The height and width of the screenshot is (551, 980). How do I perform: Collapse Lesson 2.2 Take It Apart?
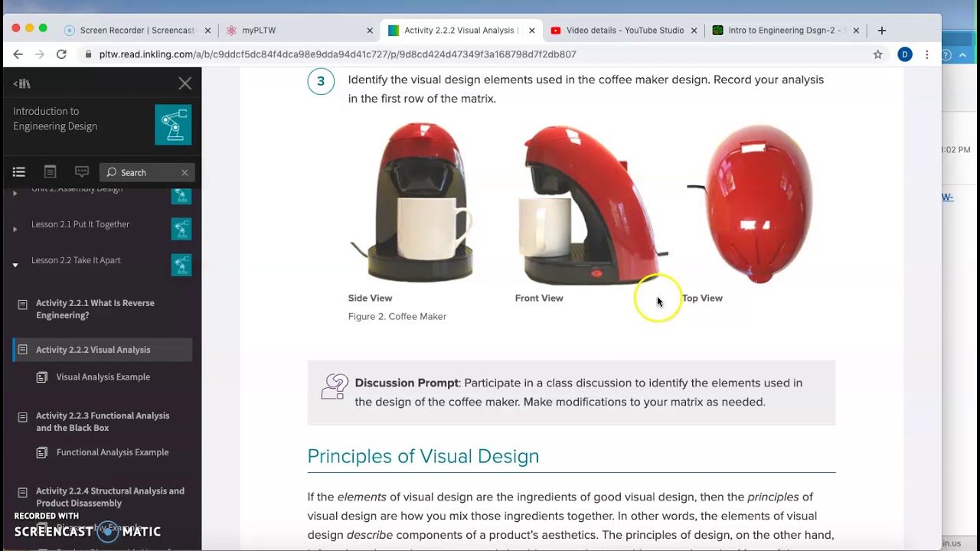point(15,265)
